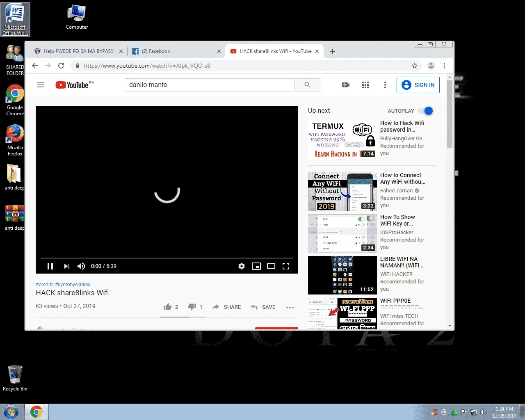This screenshot has width=525, height=420.
Task: Open the WIFI PPPOE video thumbnail
Action: (x=342, y=314)
